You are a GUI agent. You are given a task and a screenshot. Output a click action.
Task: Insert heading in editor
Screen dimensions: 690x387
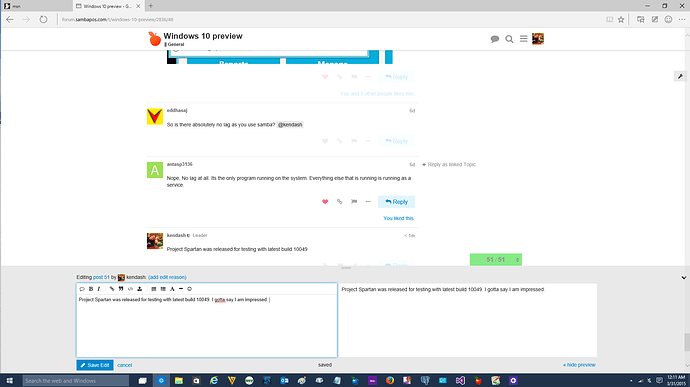[172, 289]
